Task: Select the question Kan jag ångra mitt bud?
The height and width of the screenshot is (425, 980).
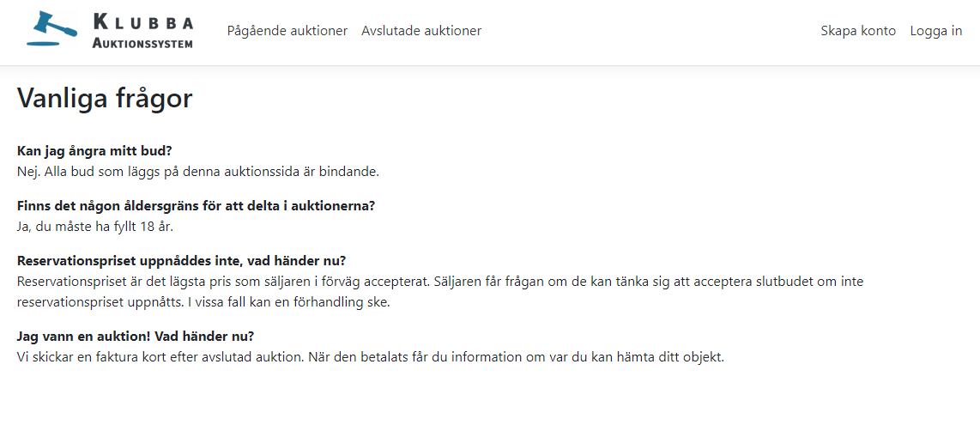Action: tap(94, 151)
